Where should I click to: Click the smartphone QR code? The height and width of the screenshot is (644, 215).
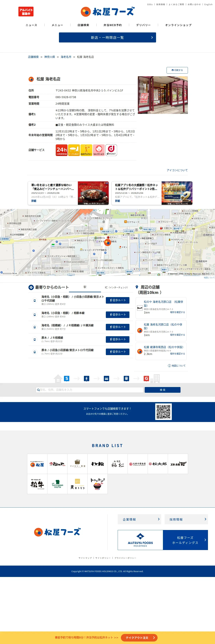pos(163,411)
